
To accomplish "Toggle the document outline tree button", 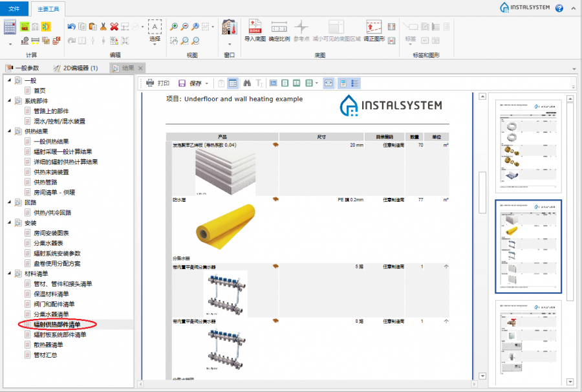I will tap(355, 83).
